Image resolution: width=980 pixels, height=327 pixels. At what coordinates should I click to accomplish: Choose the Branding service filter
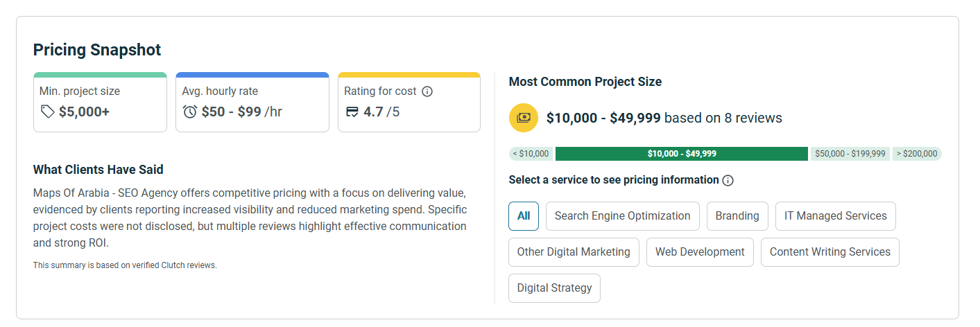[737, 216]
